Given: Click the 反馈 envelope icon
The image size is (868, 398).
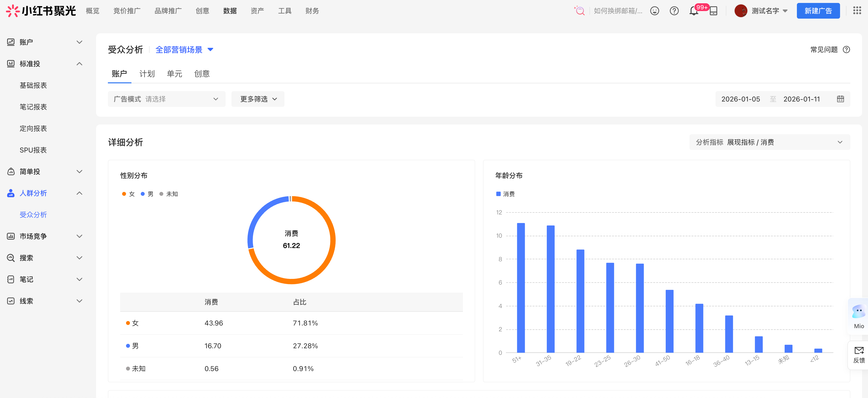Looking at the screenshot, I should [x=859, y=350].
